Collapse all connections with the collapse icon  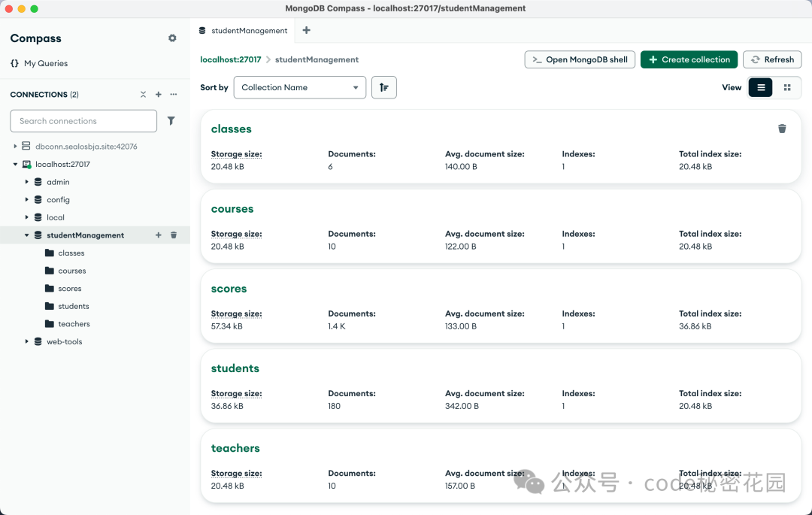tap(143, 94)
